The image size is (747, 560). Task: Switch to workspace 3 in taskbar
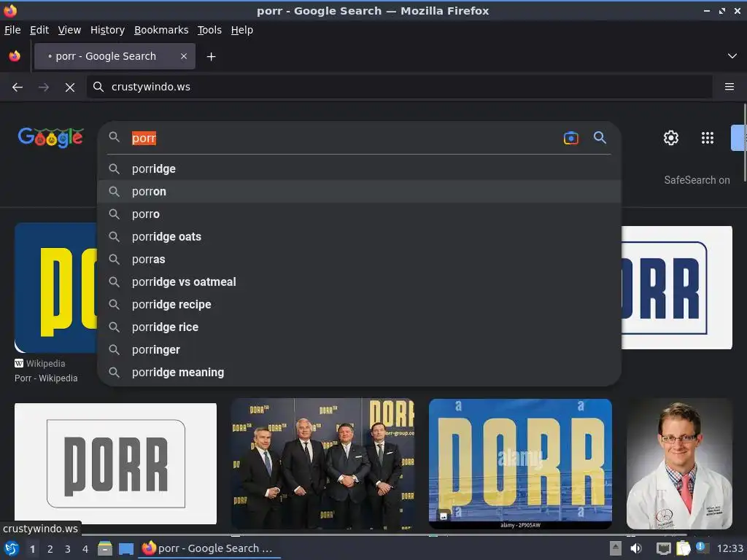click(x=68, y=549)
